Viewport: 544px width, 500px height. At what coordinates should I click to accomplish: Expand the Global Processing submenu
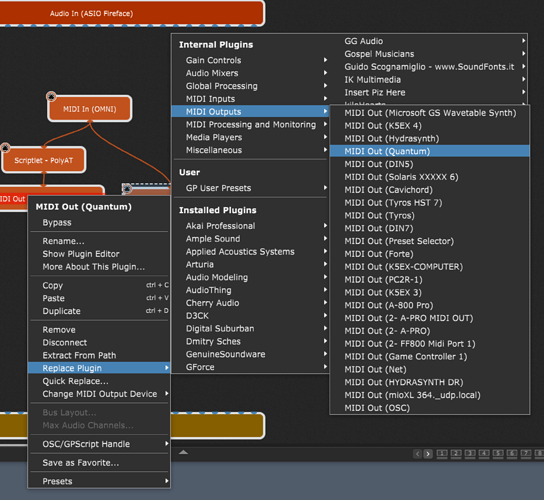click(250, 86)
